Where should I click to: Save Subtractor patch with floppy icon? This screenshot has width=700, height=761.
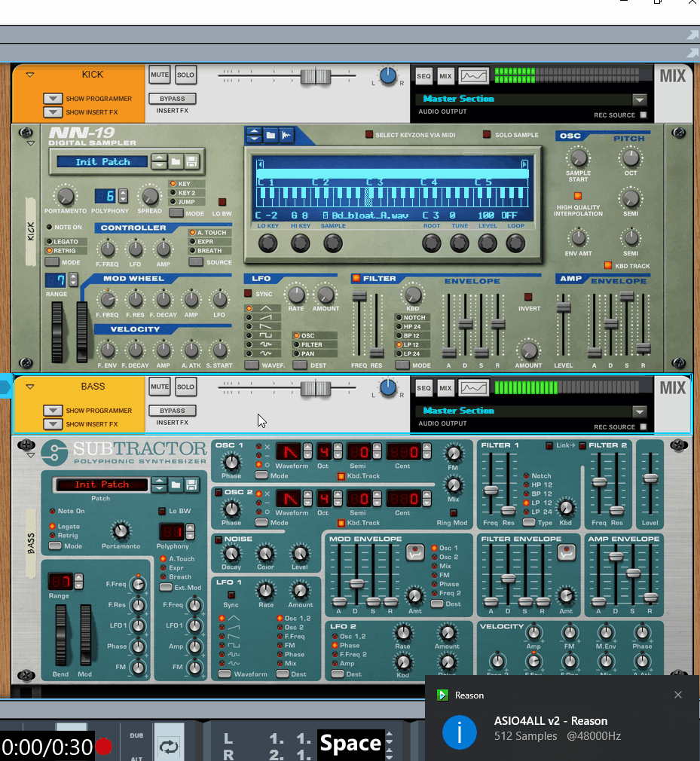click(191, 484)
